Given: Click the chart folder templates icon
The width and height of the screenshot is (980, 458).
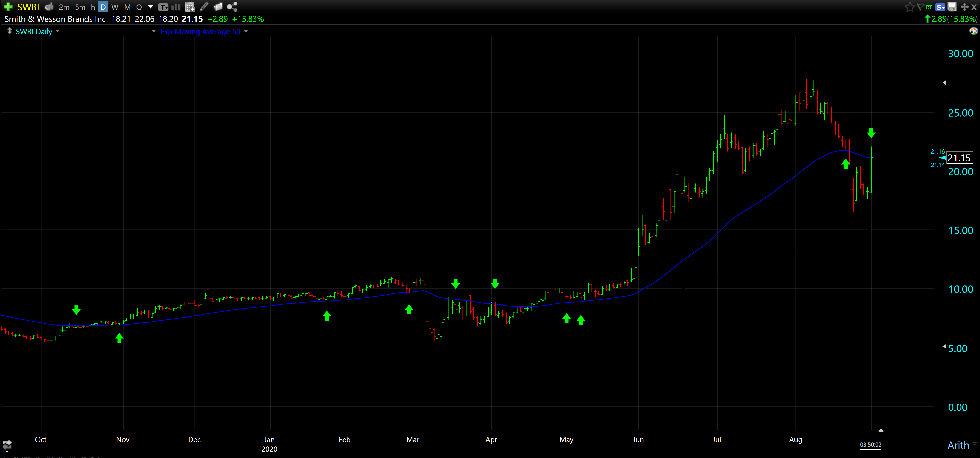Looking at the screenshot, I should 218,7.
